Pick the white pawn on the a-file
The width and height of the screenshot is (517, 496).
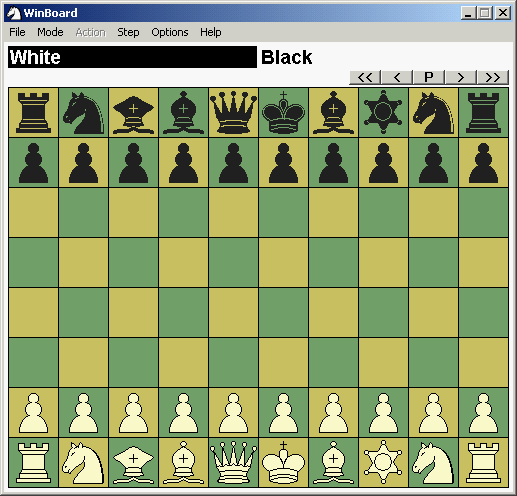coord(33,413)
